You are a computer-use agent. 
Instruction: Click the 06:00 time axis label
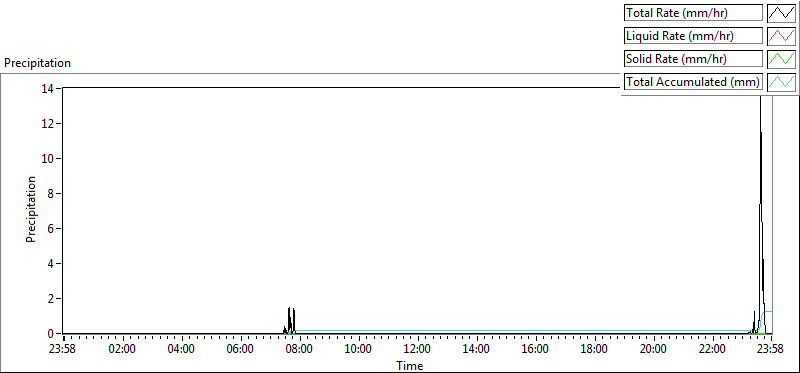click(x=241, y=350)
